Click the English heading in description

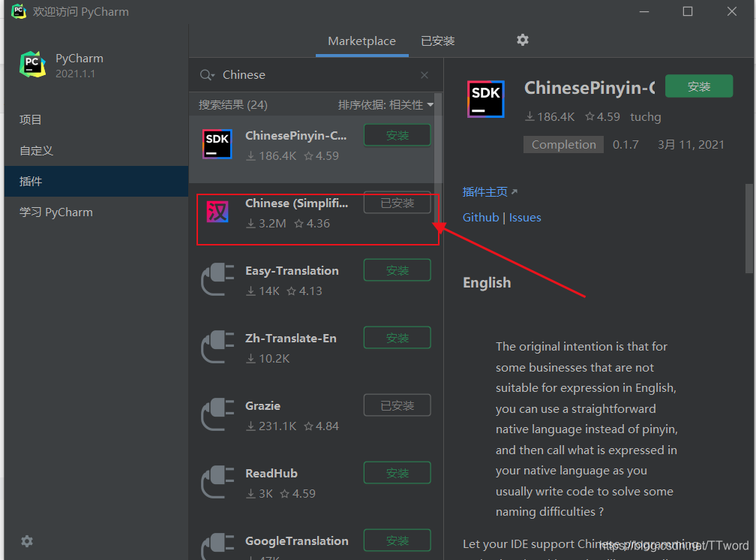tap(487, 282)
